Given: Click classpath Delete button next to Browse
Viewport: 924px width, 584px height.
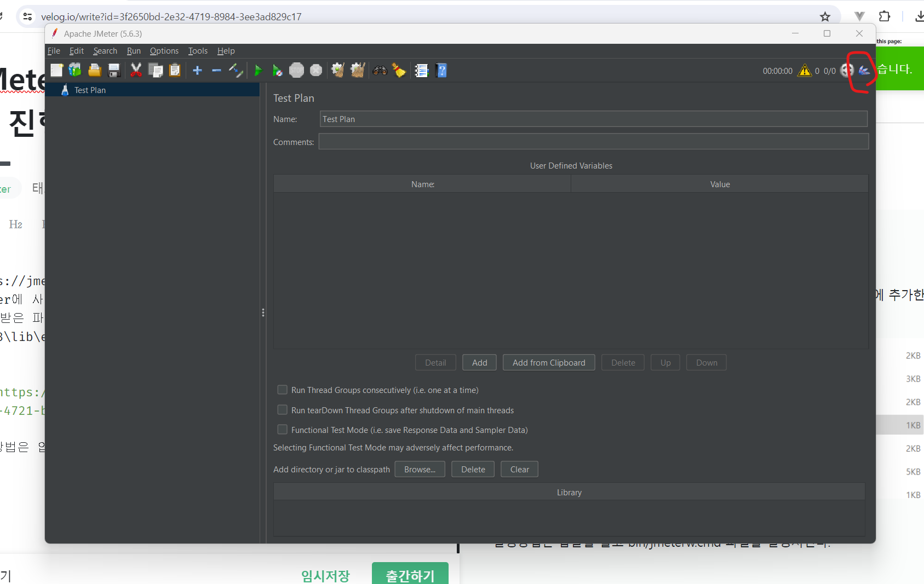Looking at the screenshot, I should click(473, 469).
